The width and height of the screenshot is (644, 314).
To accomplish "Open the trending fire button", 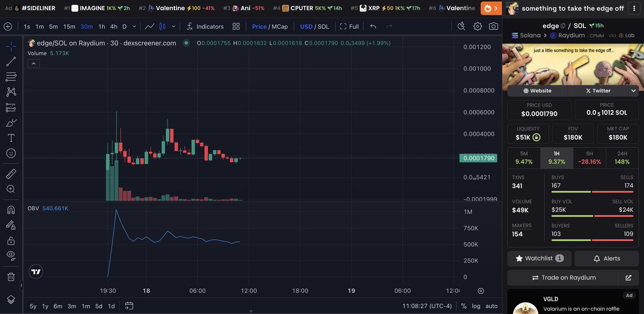I will 491,8.
